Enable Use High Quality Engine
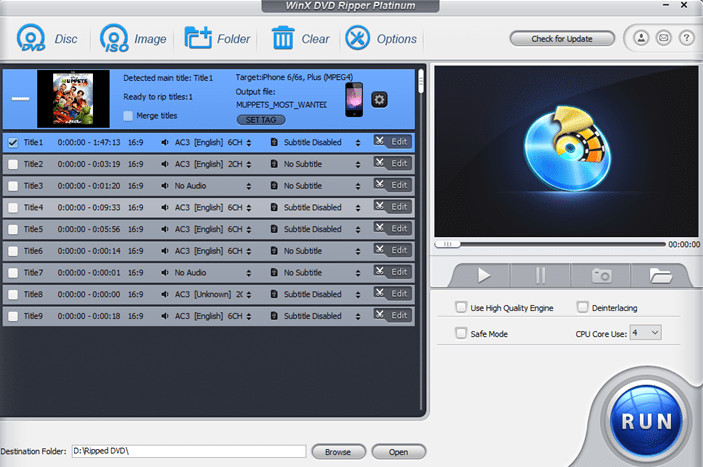 click(461, 307)
